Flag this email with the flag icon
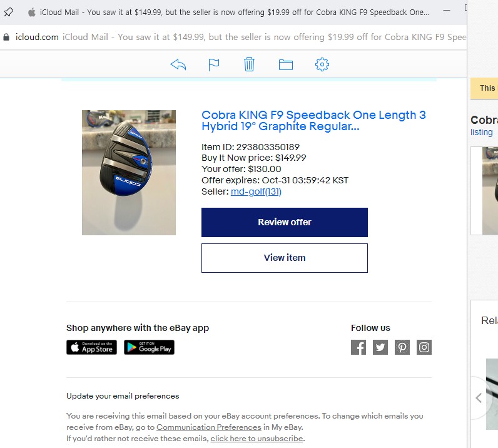The height and width of the screenshot is (448, 498). click(x=214, y=65)
